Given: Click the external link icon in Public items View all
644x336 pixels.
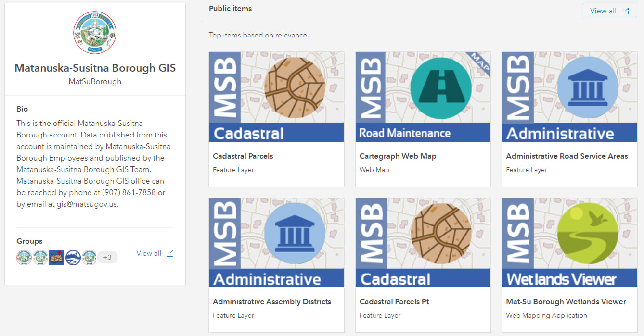Looking at the screenshot, I should pyautogui.click(x=625, y=11).
